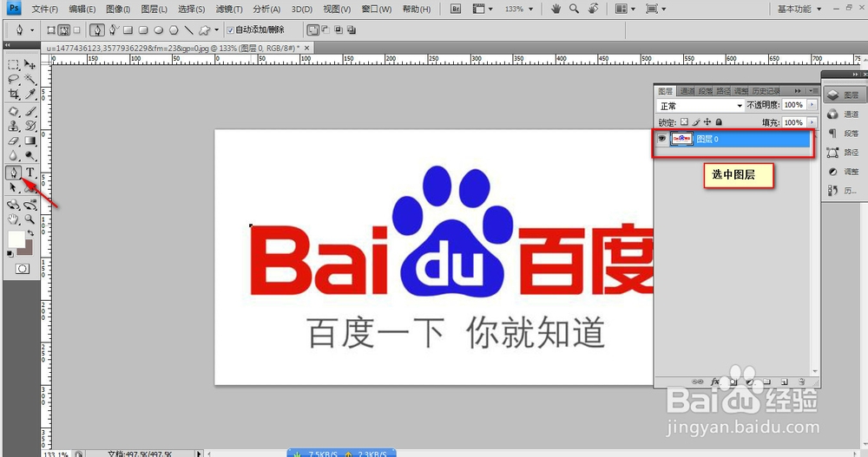This screenshot has width=868, height=457.
Task: Select the Path Selection tool
Action: tap(13, 188)
